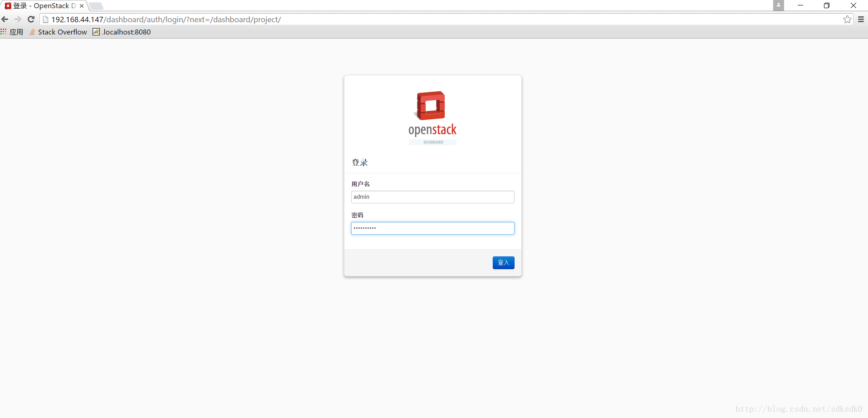Click the browser back arrow
868x418 pixels.
[x=5, y=19]
